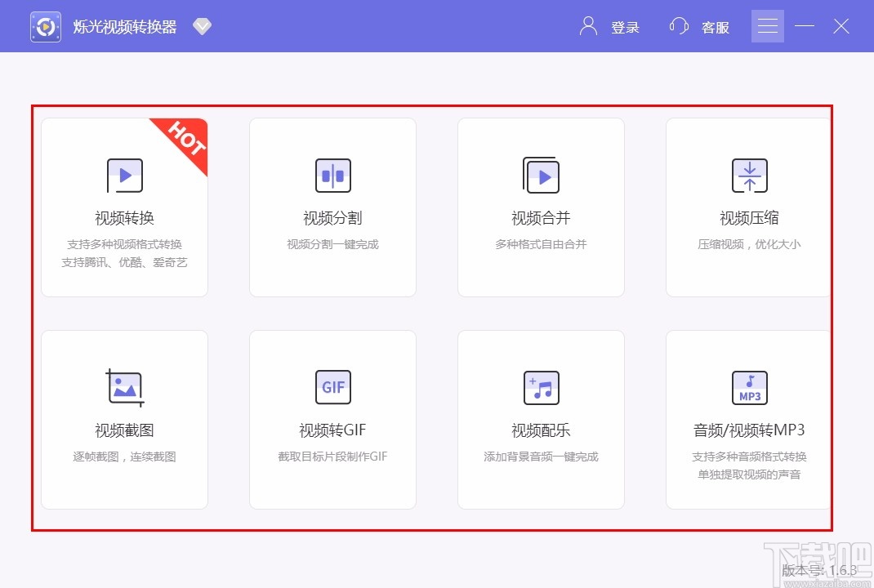Click the 客服 customer service link
The image size is (874, 588).
(x=716, y=27)
